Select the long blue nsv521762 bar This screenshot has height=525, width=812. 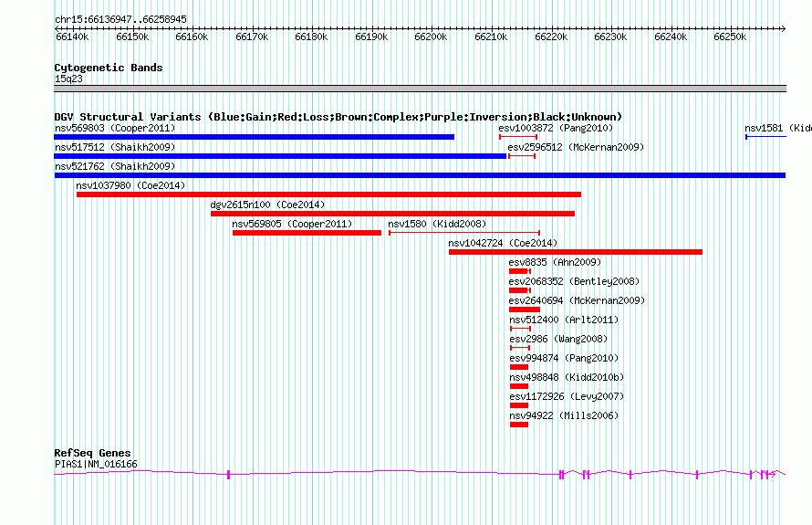click(420, 175)
